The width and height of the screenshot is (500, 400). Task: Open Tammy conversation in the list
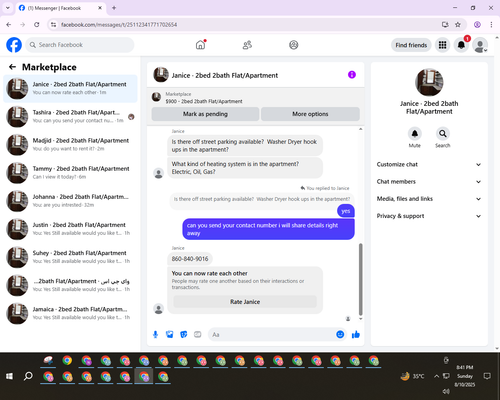(x=70, y=173)
